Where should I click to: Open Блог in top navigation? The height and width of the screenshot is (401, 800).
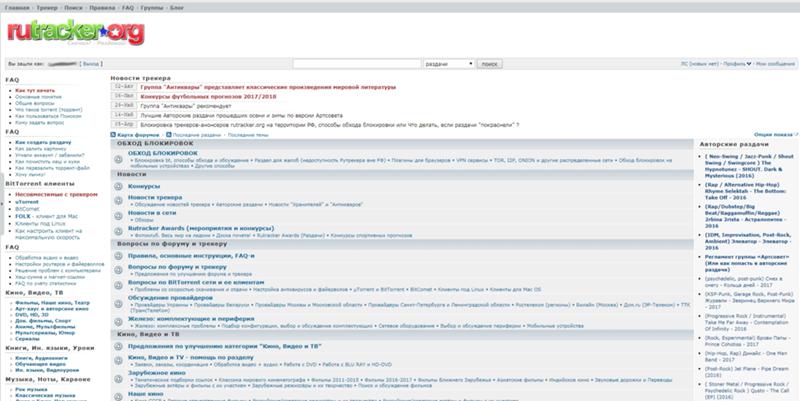(177, 8)
